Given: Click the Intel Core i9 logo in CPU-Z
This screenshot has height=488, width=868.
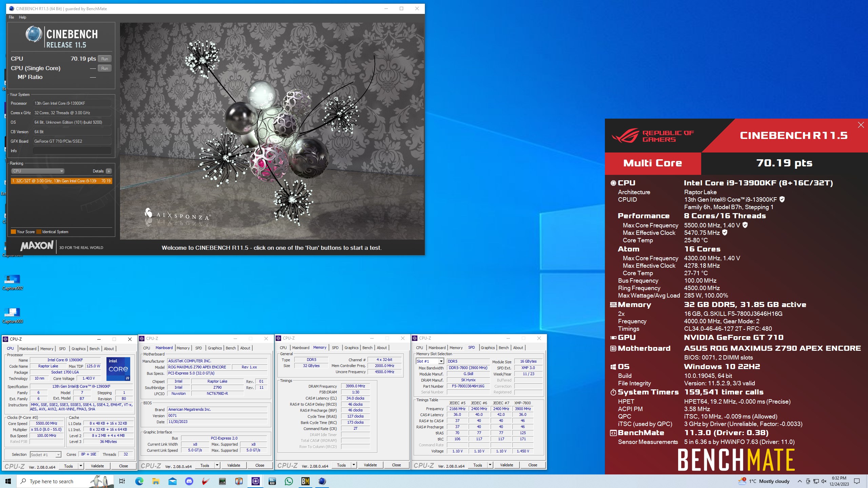Looking at the screenshot, I should [x=118, y=369].
